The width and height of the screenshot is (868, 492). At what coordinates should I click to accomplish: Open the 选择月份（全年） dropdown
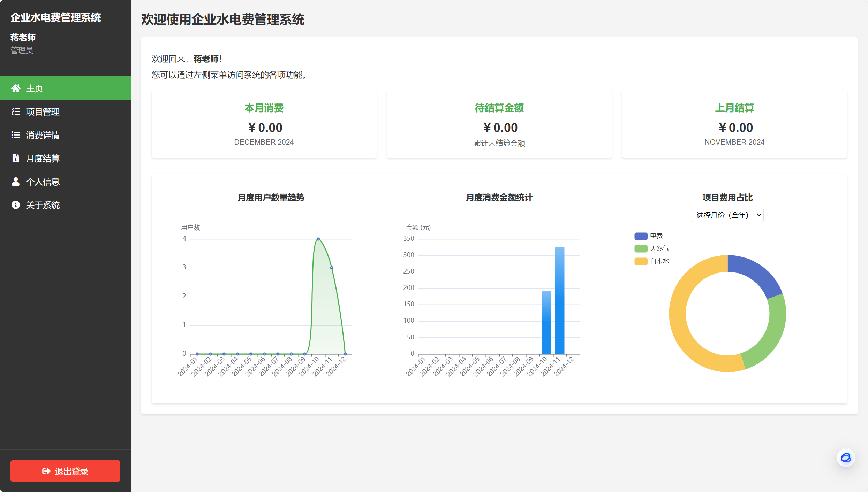point(727,215)
